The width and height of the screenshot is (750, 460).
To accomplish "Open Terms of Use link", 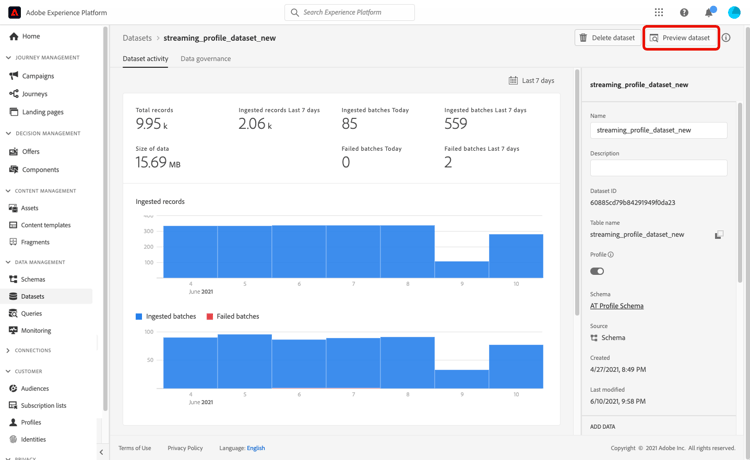I will tap(135, 448).
